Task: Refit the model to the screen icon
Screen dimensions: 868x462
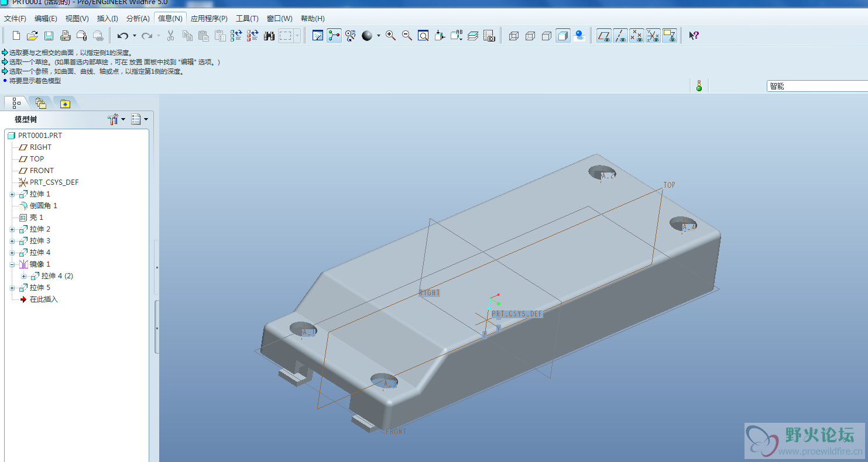Action: (423, 36)
